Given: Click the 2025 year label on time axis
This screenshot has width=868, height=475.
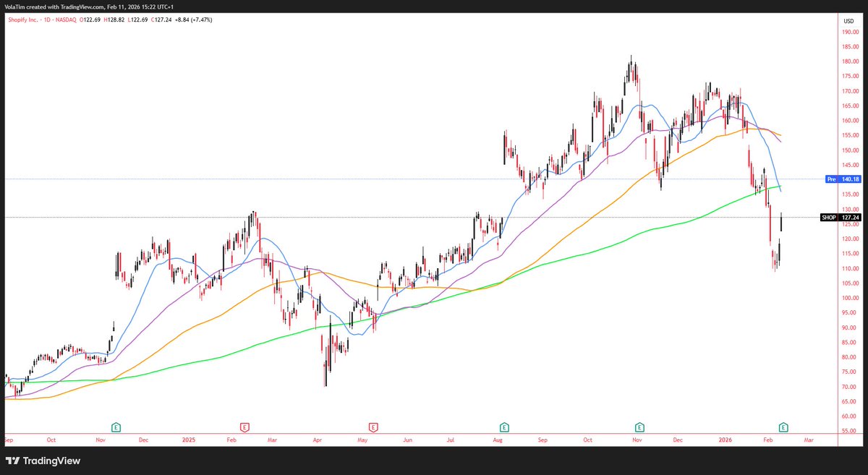Looking at the screenshot, I should (189, 439).
